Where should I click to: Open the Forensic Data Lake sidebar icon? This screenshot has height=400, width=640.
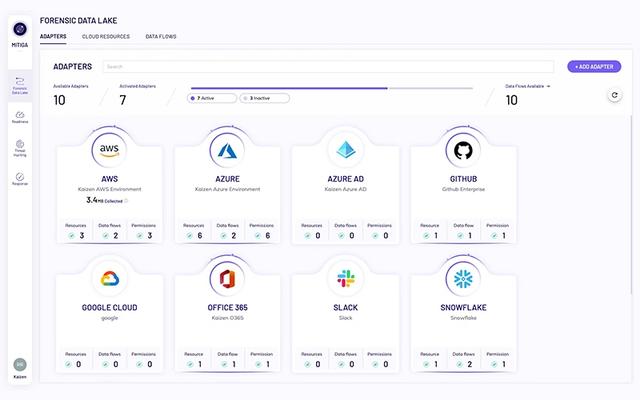[x=20, y=83]
